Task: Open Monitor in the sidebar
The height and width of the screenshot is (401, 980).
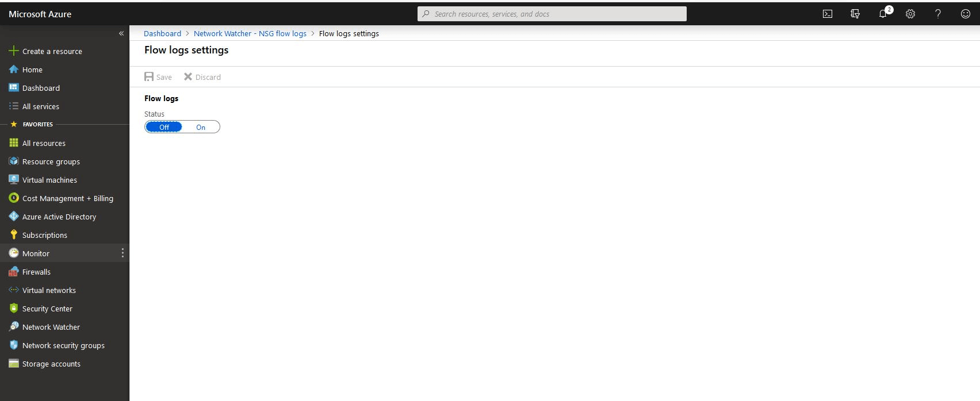Action: pos(36,253)
